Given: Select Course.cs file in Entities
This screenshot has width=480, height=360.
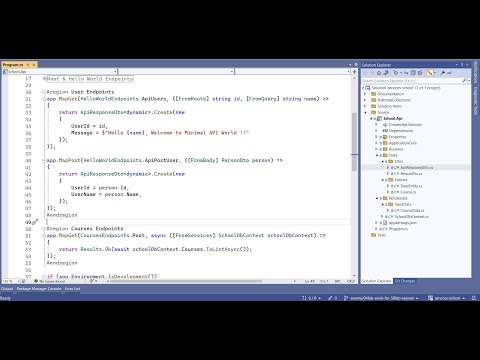Looking at the screenshot, I should point(408,192).
